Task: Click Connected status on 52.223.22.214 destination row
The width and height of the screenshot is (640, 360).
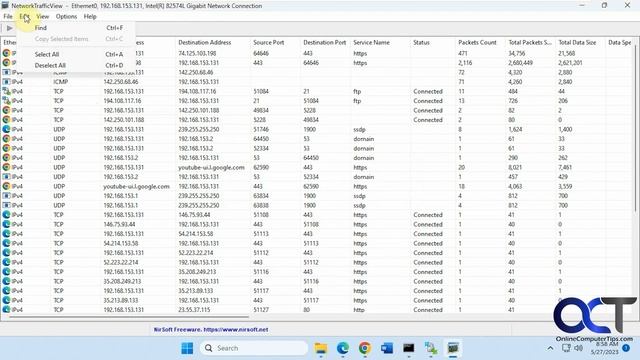Action: 428,253
